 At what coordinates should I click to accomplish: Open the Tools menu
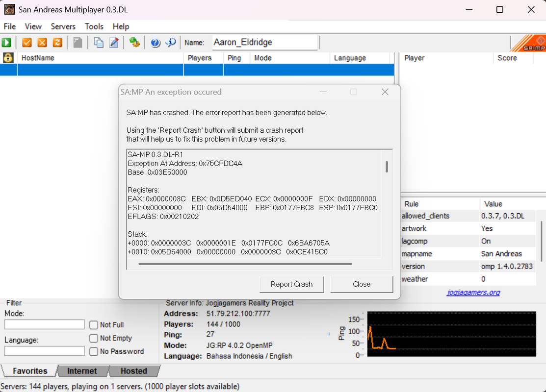pos(94,26)
